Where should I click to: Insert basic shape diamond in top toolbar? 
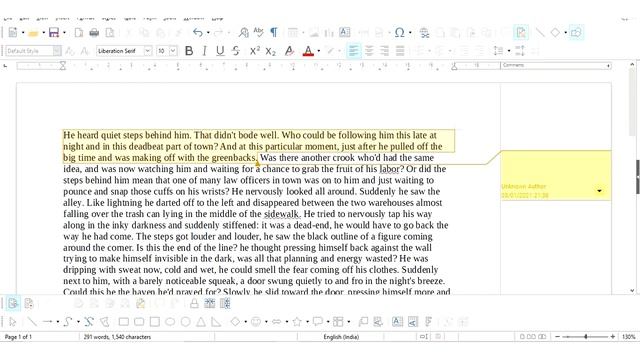[556, 33]
